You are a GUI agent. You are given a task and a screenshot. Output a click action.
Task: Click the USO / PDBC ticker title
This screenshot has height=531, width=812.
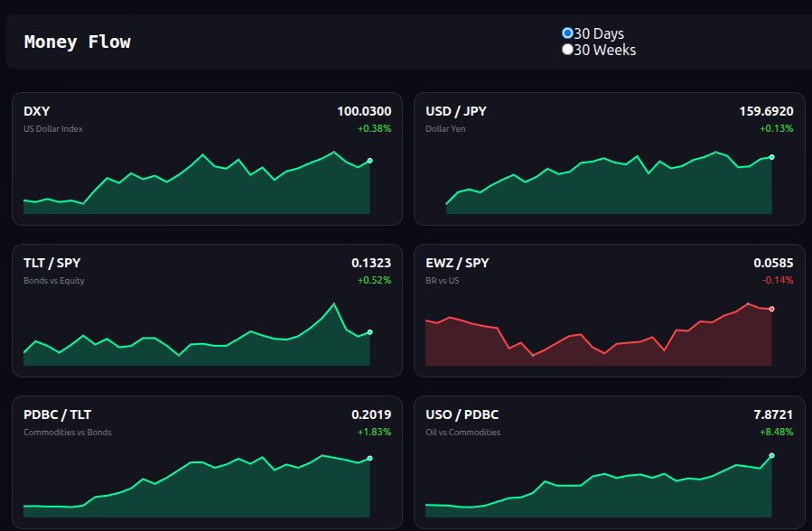462,415
